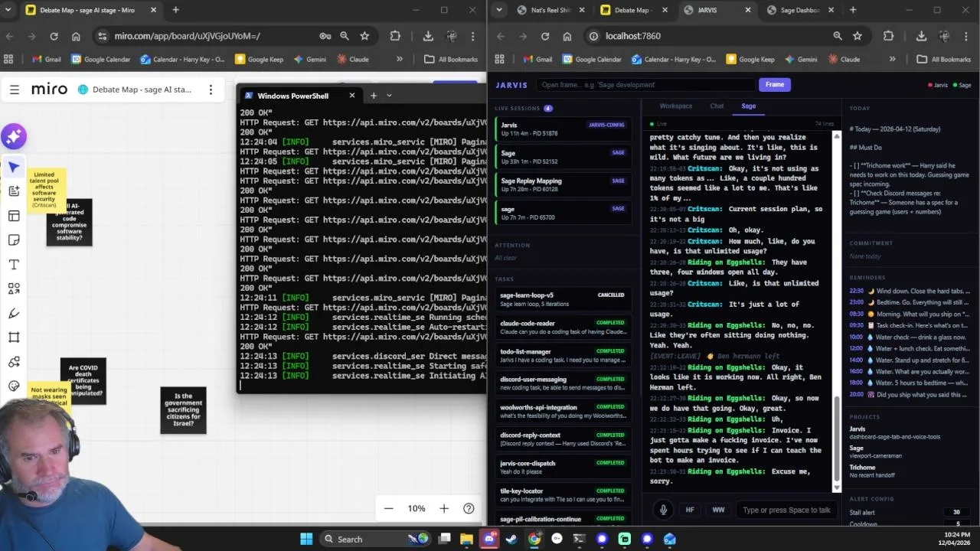Click the purple Frame button
The width and height of the screenshot is (980, 551).
775,84
